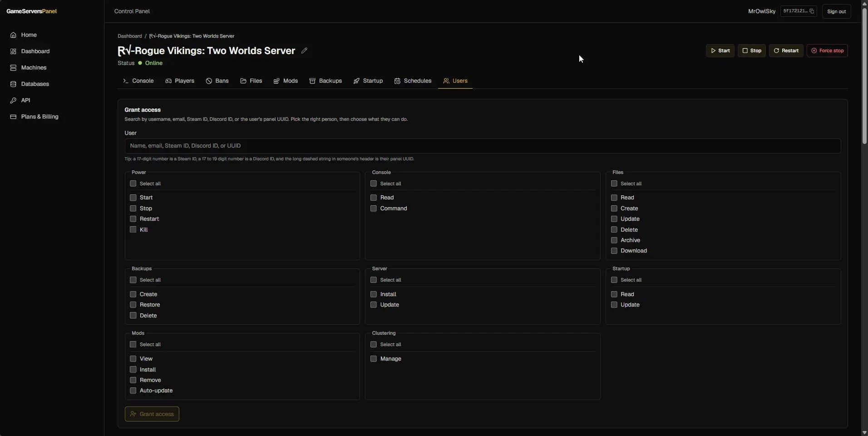Check the Console Read permission
This screenshot has height=436, width=868.
pos(374,198)
